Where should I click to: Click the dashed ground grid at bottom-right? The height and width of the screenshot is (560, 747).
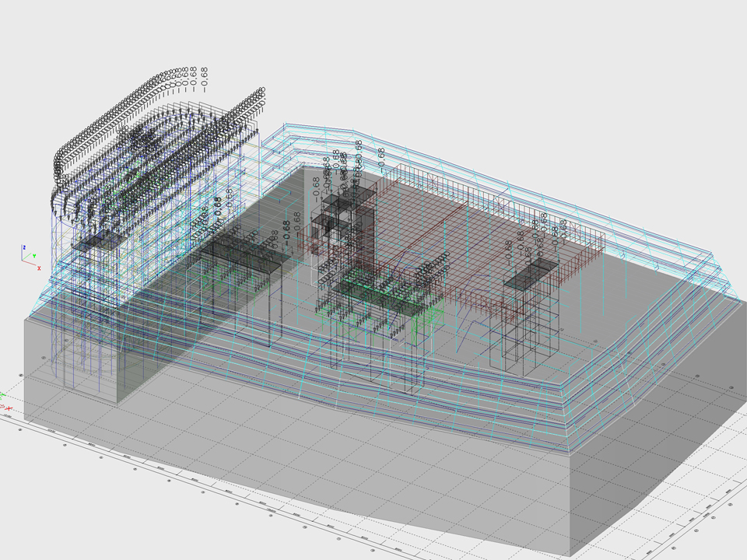point(685,506)
